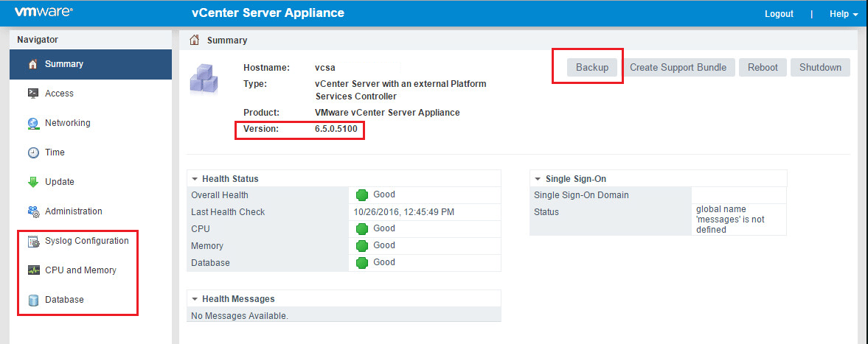Go to the Administration page label
Viewport: 868px width, 344px height.
point(73,211)
